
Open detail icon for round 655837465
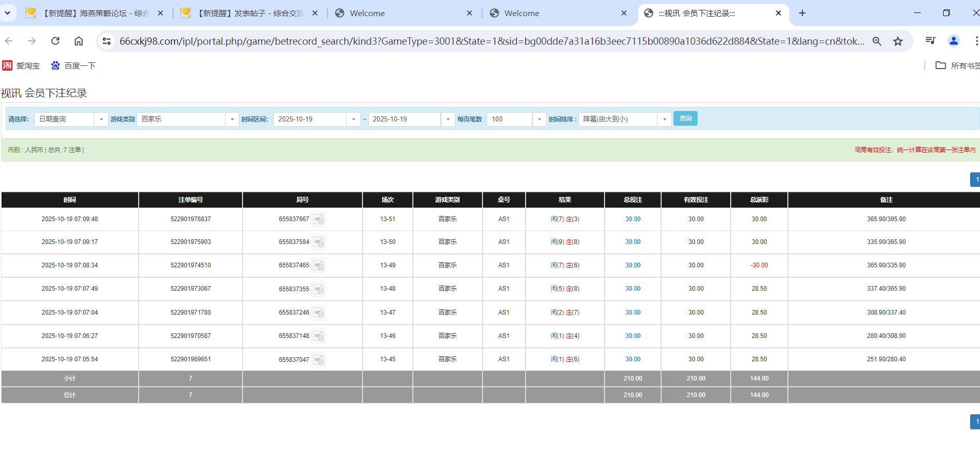[x=318, y=266]
